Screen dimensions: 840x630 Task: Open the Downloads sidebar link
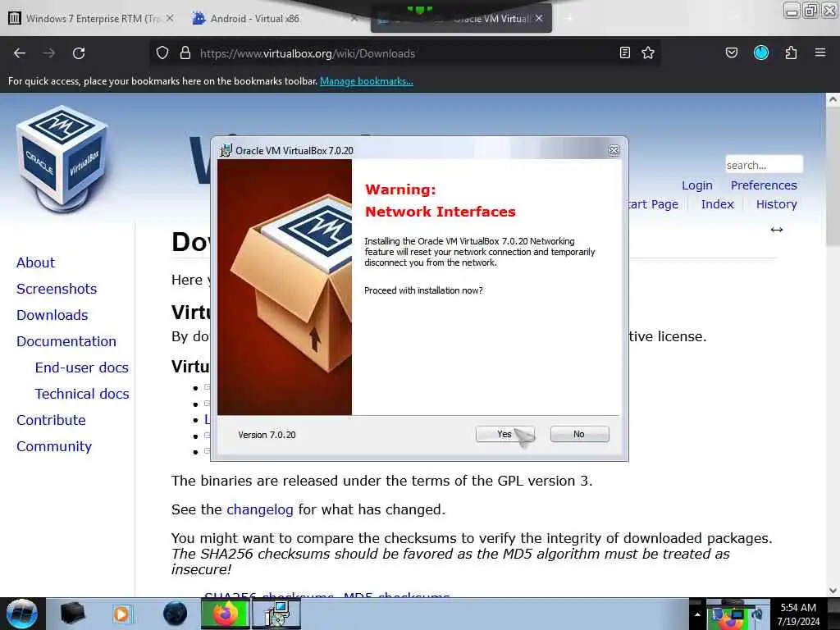[x=52, y=315]
